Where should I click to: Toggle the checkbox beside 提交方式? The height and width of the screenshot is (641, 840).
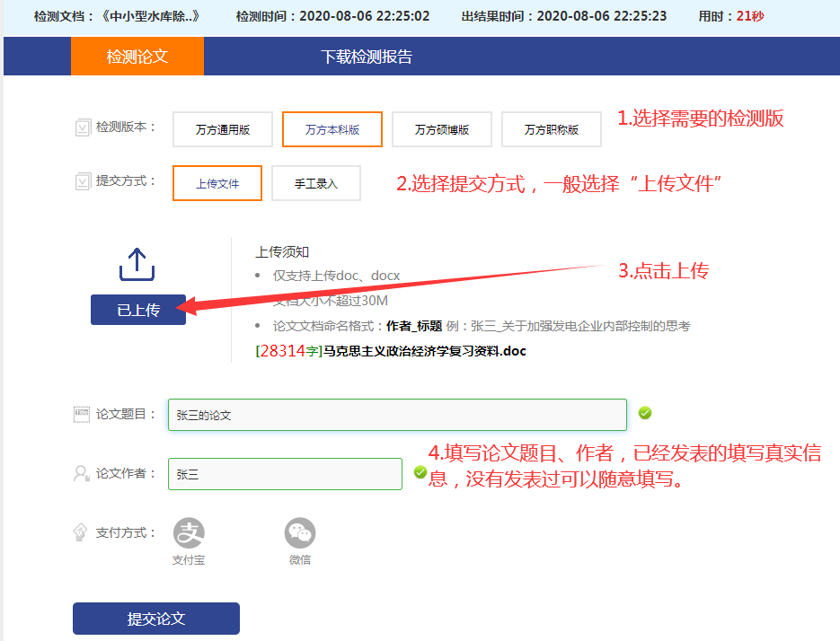[80, 182]
